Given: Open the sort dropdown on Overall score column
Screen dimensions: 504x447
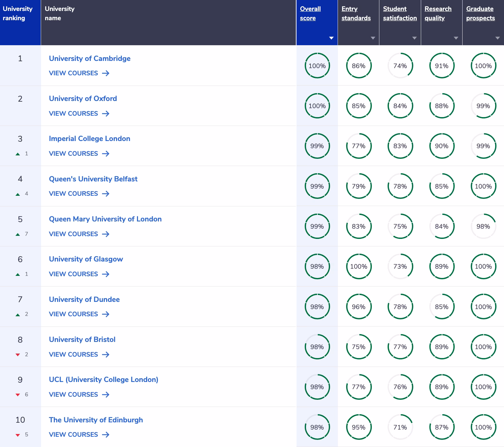Looking at the screenshot, I should point(331,38).
